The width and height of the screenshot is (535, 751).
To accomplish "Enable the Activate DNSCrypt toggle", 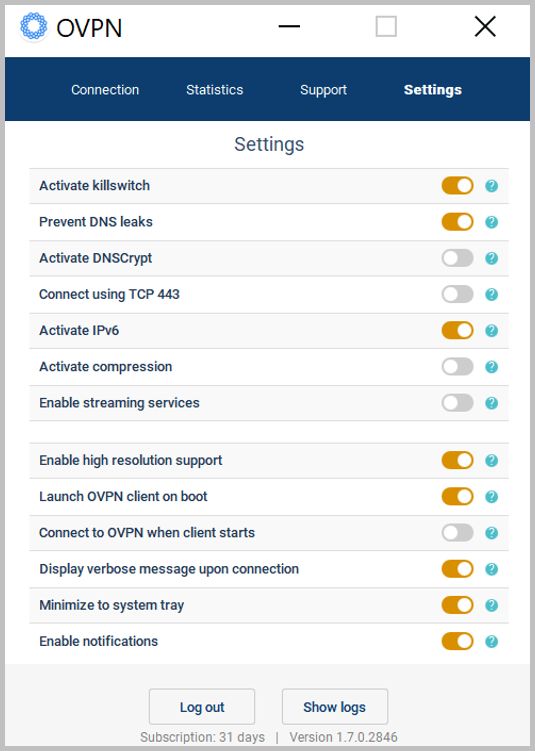I will tap(457, 258).
